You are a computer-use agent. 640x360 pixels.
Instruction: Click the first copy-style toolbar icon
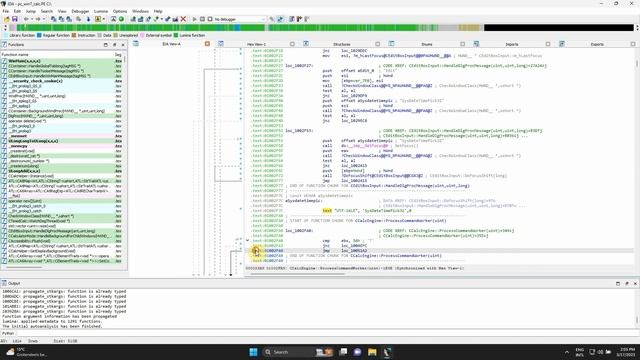tap(53, 19)
